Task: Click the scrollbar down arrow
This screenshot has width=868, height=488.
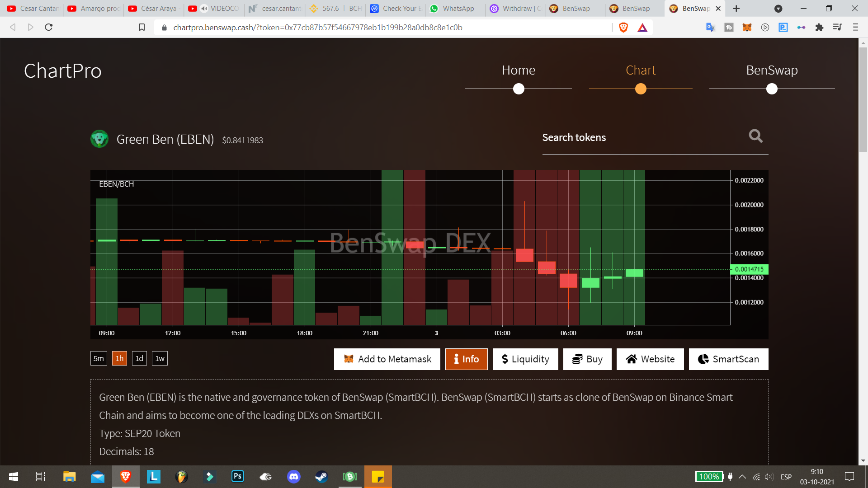Action: tap(863, 461)
